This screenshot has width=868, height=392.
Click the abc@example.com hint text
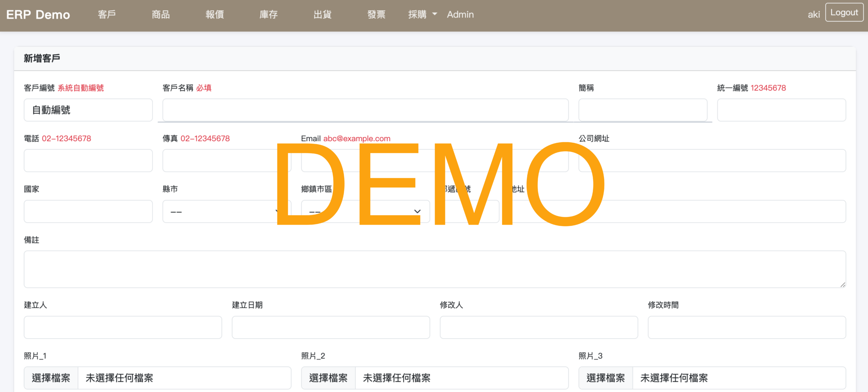[357, 138]
